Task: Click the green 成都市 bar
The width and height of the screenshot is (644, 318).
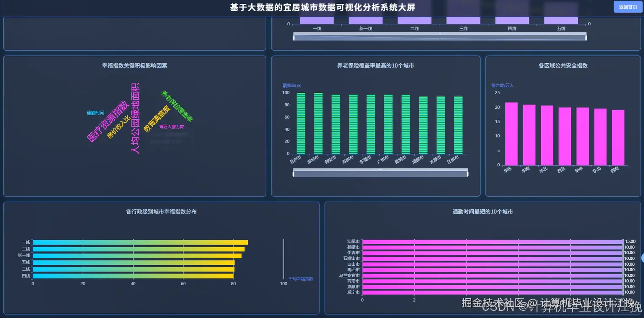Action: (423, 125)
